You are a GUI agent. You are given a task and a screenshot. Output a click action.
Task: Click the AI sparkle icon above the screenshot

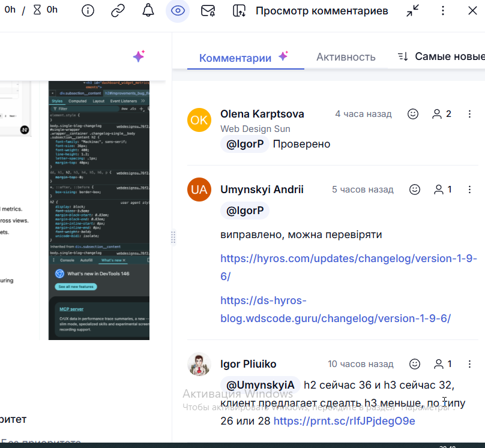point(139,56)
